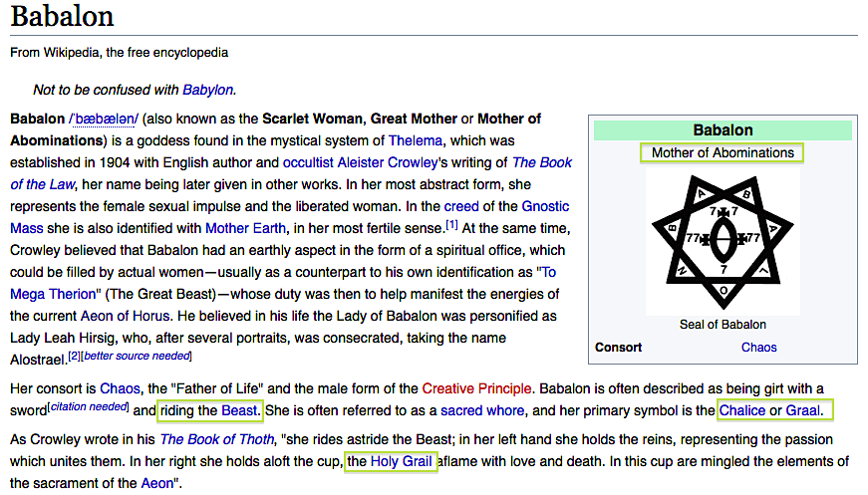Viewport: 868px width, 495px height.
Task: Open The Book of Thoth link
Action: click(215, 439)
